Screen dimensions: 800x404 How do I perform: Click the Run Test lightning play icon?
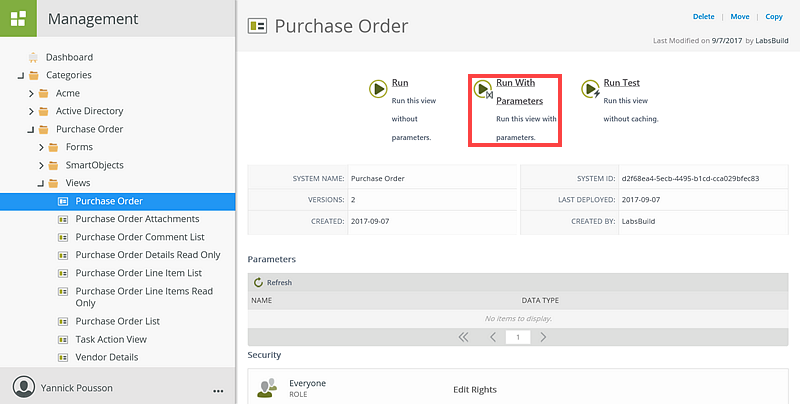pyautogui.click(x=590, y=89)
